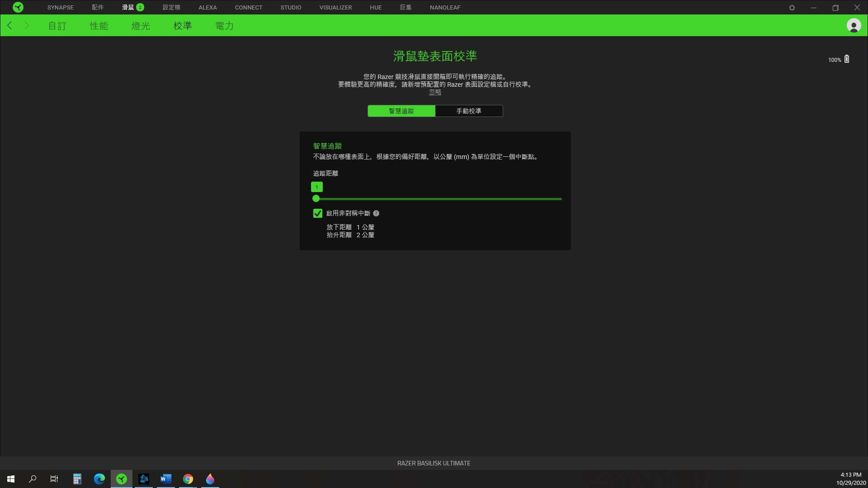This screenshot has height=488, width=868.
Task: Open Task View on taskbar
Action: click(x=54, y=479)
